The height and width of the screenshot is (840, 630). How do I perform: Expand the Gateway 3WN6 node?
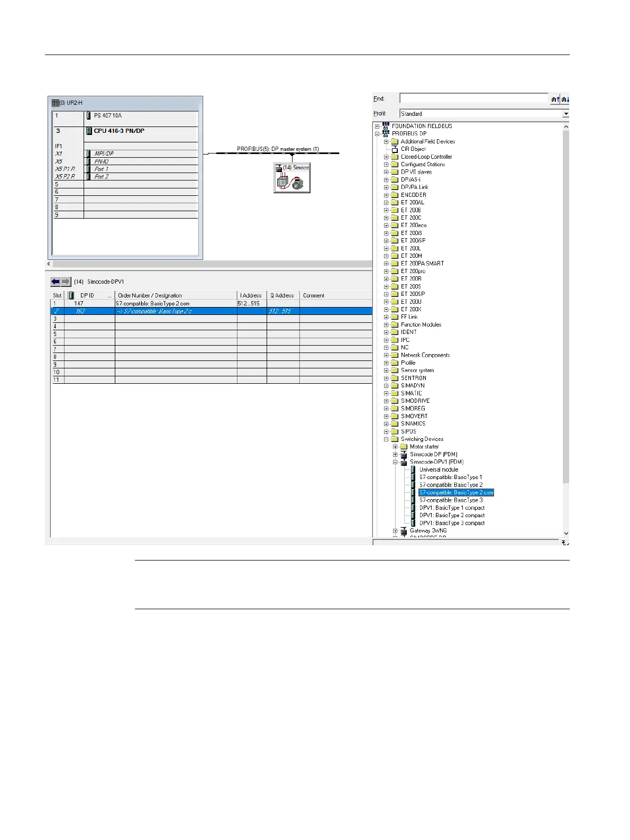click(395, 530)
